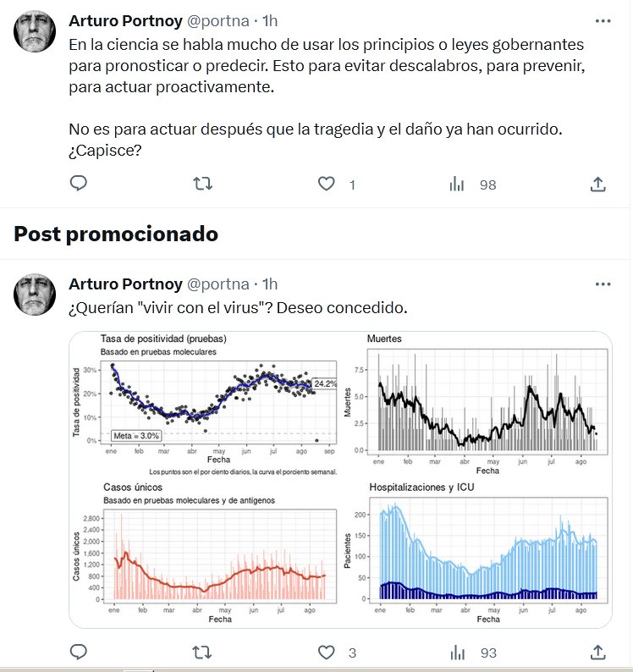The height and width of the screenshot is (672, 633).
Task: Open second post's profile avatar
Action: [x=36, y=295]
